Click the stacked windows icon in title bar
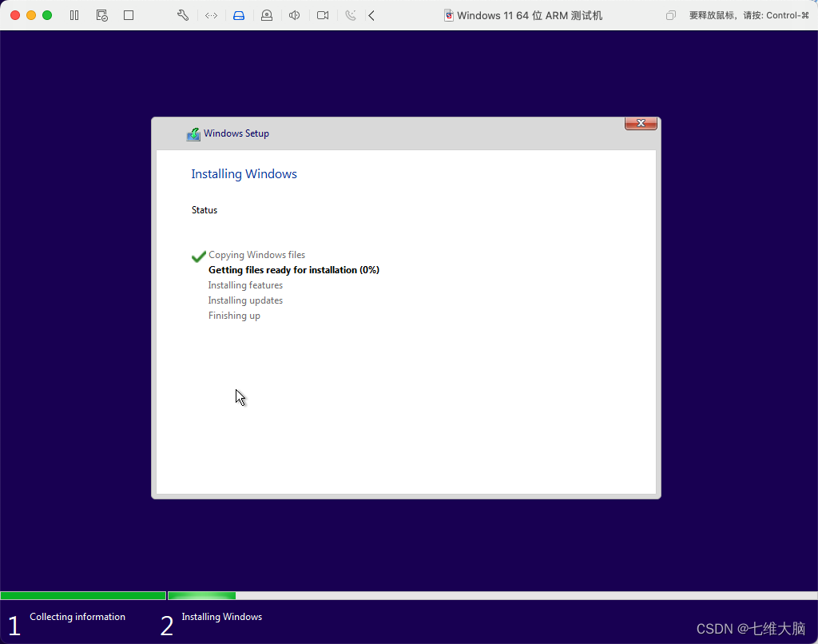Viewport: 818px width, 644px height. pos(671,15)
